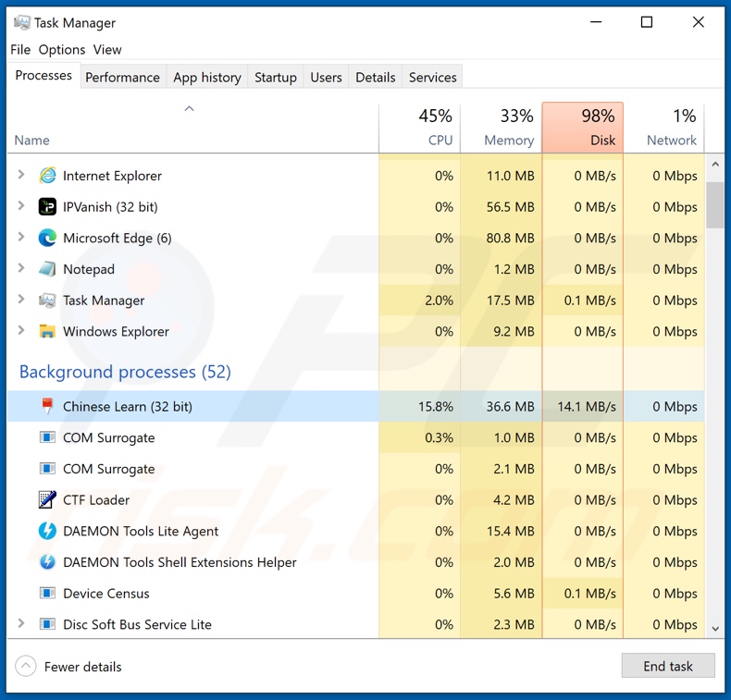Click the Device Census icon
This screenshot has width=731, height=700.
coord(47,594)
